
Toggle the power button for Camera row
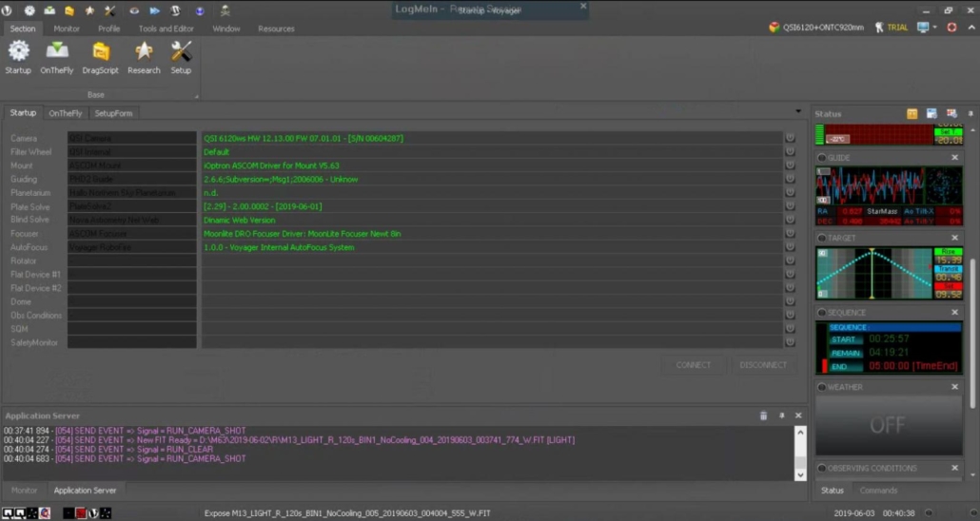(790, 138)
